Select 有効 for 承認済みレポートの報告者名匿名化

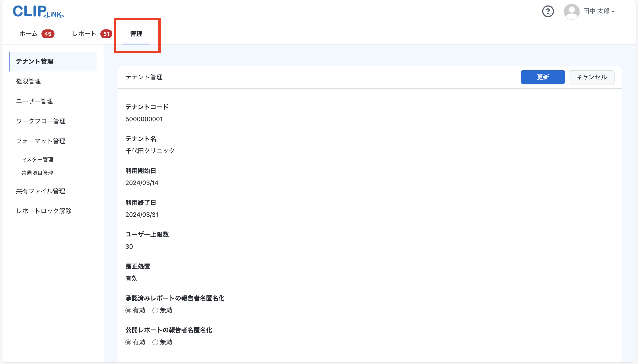[128, 310]
